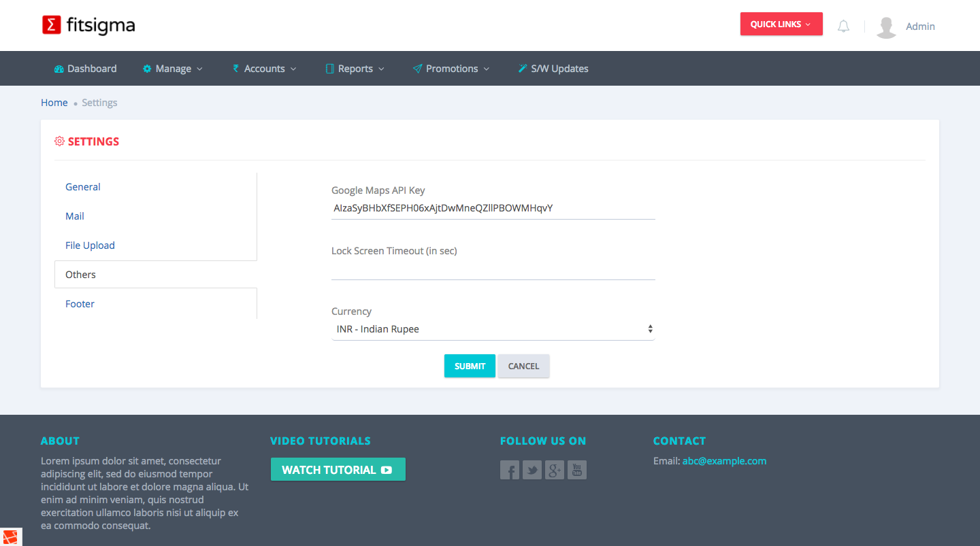Open the notifications bell
980x546 pixels.
click(843, 27)
